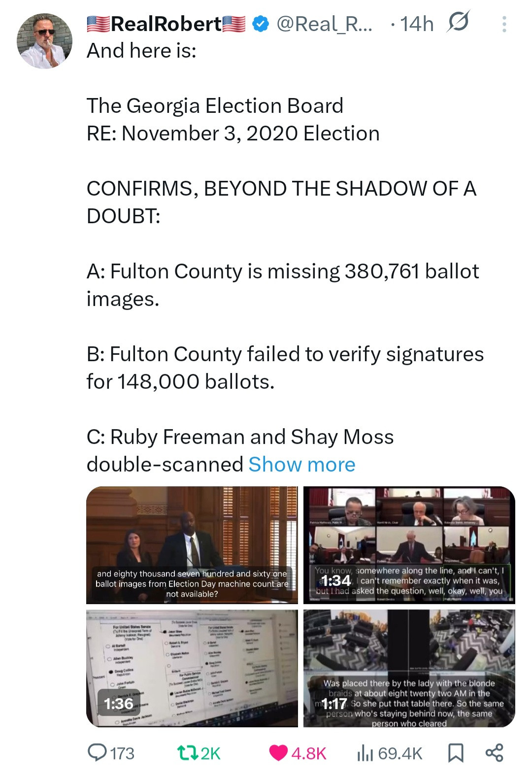Viewport: 532px width, 772px height.
Task: Play the 1:34 hearing video
Action: click(x=409, y=544)
